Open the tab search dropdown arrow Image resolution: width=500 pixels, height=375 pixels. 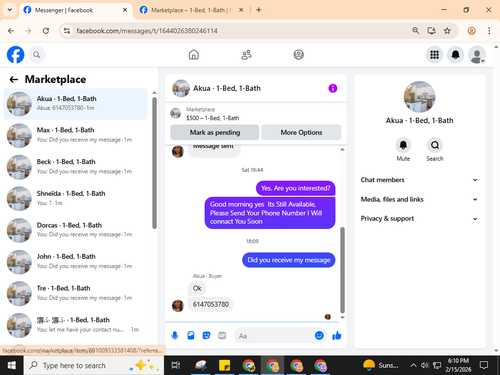(x=10, y=10)
